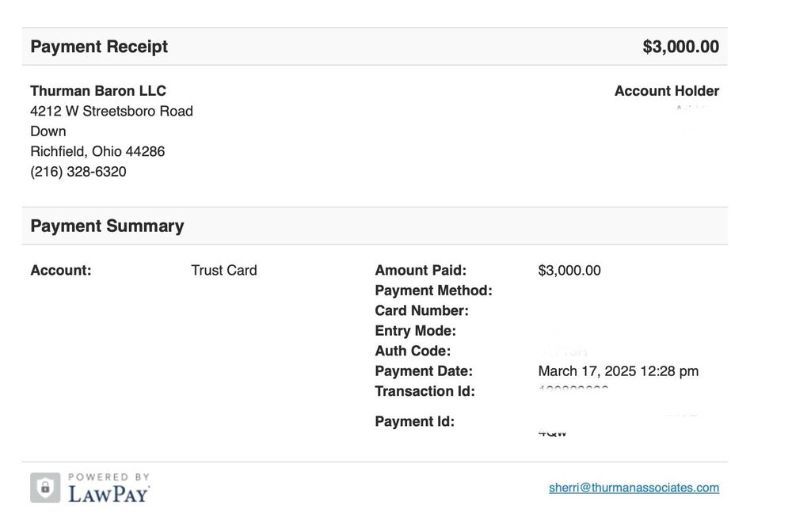Click the Payment Id label
The width and height of the screenshot is (792, 532).
tap(414, 421)
